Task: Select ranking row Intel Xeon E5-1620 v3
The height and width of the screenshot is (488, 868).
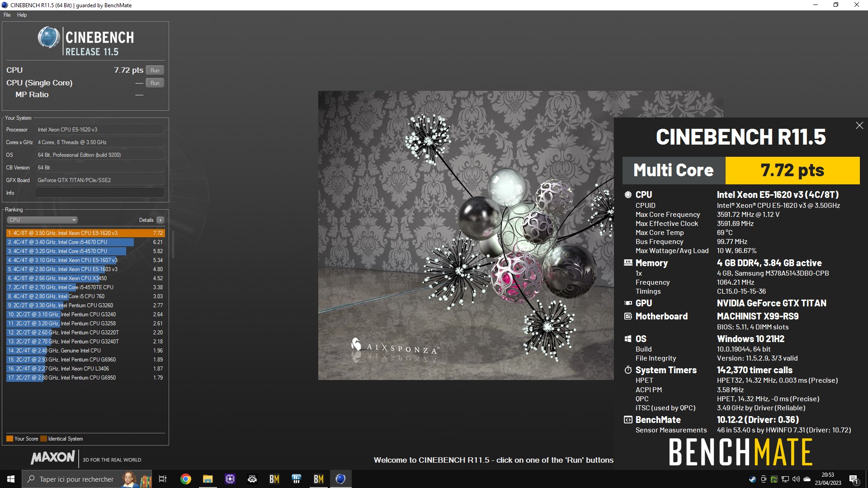Action: point(85,233)
